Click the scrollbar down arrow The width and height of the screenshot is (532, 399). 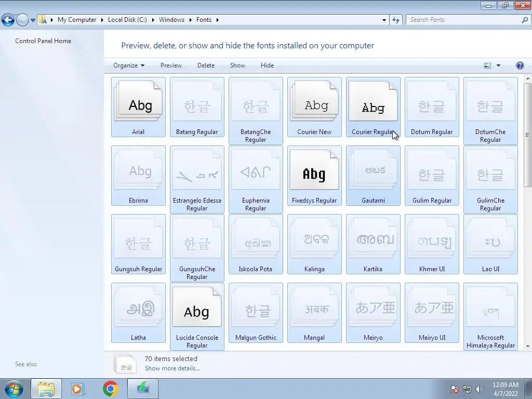pos(527,347)
